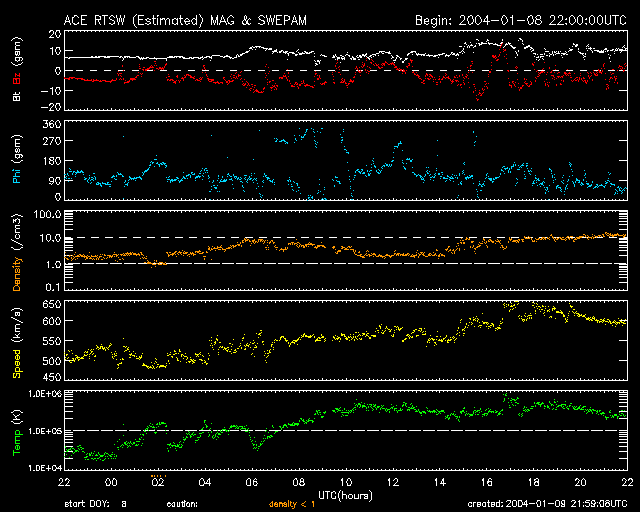The image size is (640, 512).
Task: Click the '0.1' tick on Density axis
Action: (53, 287)
